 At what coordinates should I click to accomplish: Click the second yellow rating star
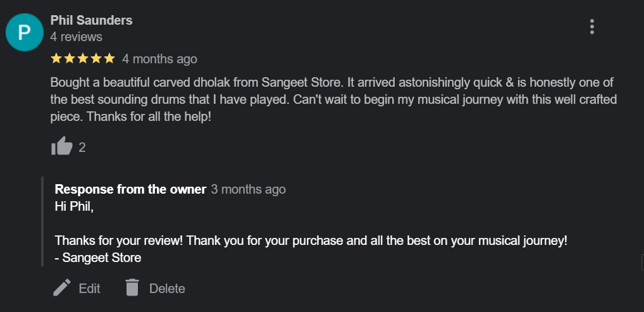(70, 59)
